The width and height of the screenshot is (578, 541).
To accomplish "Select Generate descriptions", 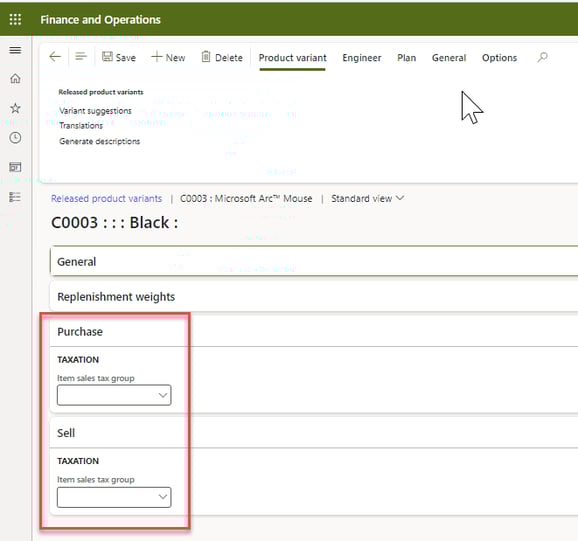I will point(100,141).
